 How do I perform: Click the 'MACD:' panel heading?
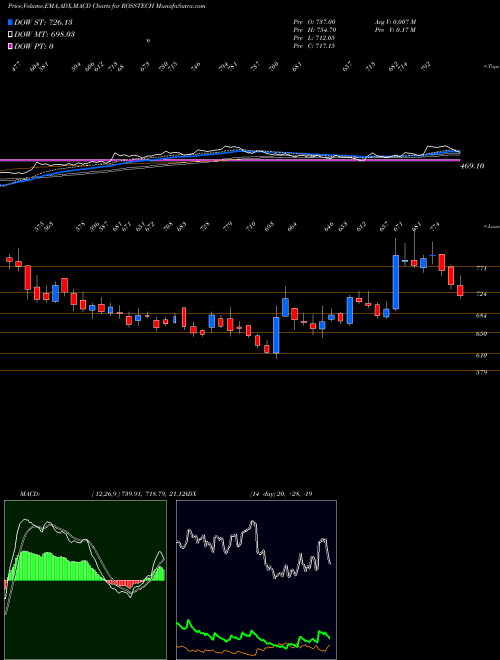pyautogui.click(x=29, y=493)
